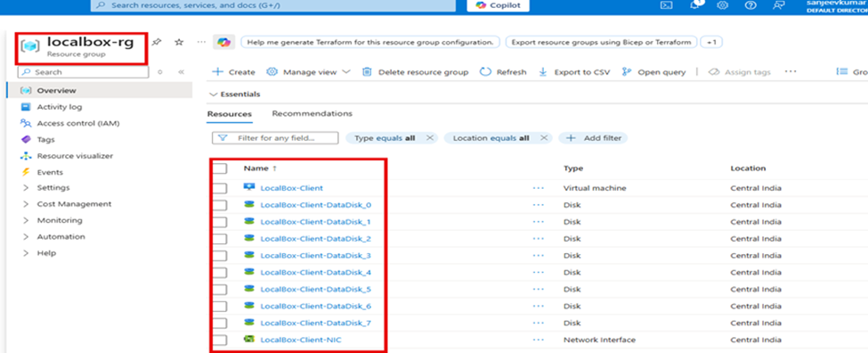This screenshot has width=868, height=353.
Task: Click Export resource groups using Bicep or Terraform
Action: pyautogui.click(x=602, y=42)
